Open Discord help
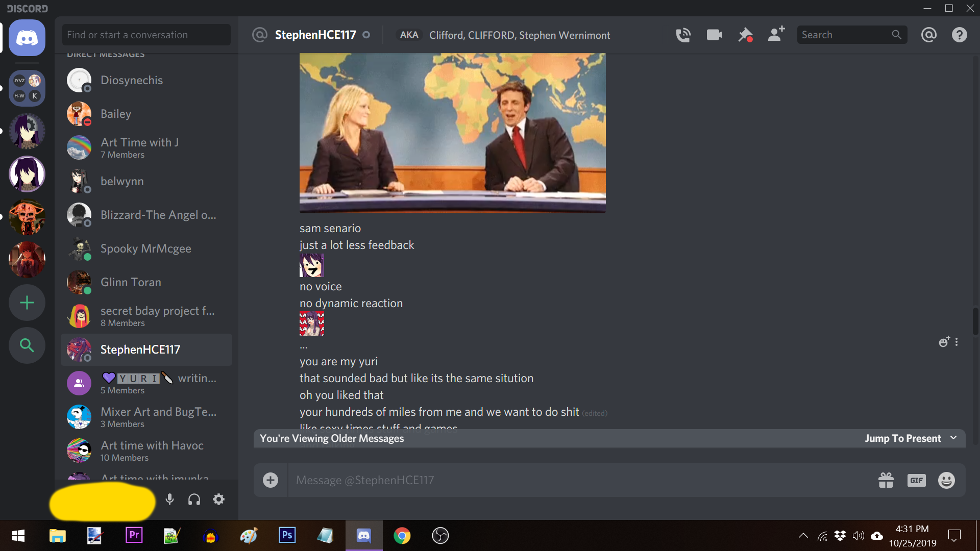Image resolution: width=980 pixels, height=551 pixels. pyautogui.click(x=960, y=35)
